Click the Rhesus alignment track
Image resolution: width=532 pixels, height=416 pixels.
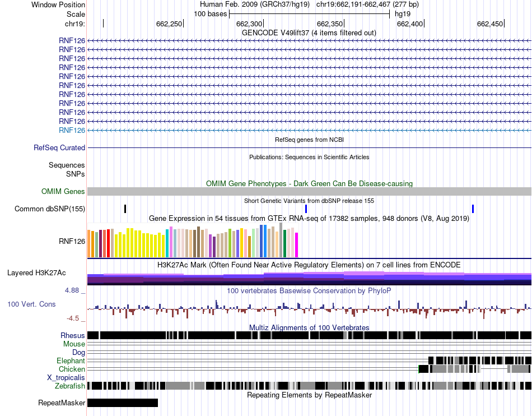pyautogui.click(x=309, y=335)
